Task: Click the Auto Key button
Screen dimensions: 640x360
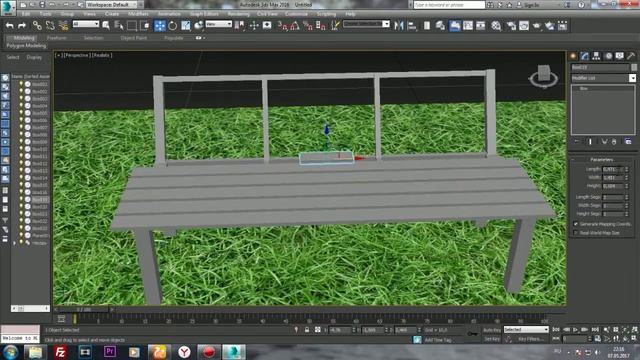Action: pos(491,330)
